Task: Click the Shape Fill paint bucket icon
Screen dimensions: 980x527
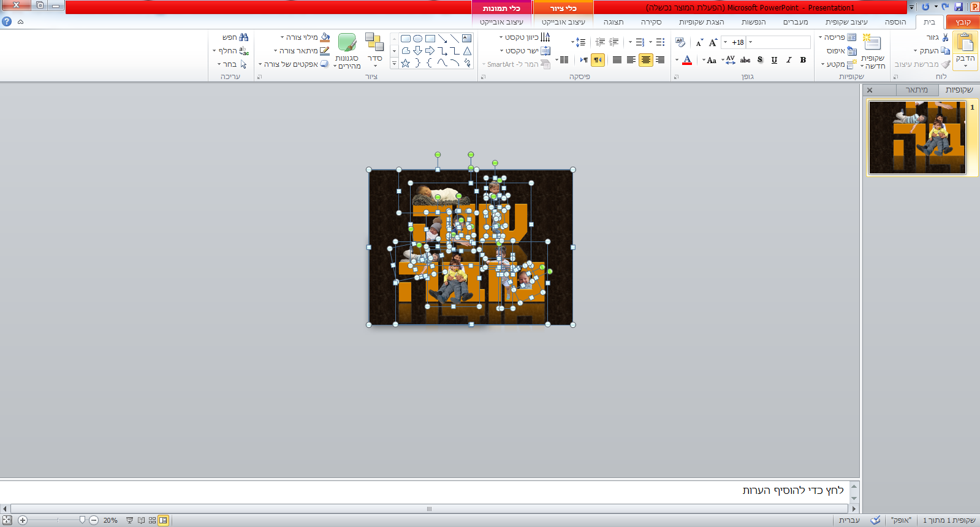Action: (x=325, y=37)
